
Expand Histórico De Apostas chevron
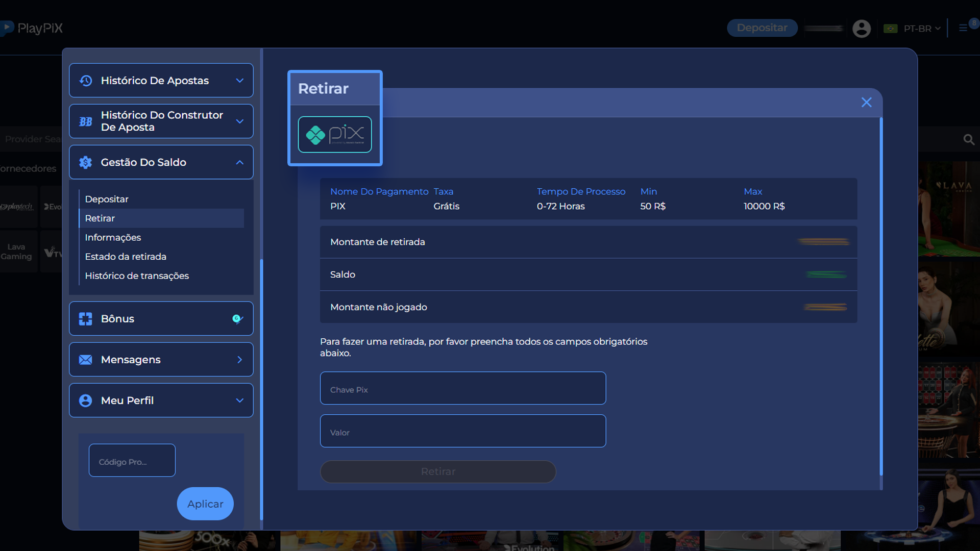click(240, 81)
